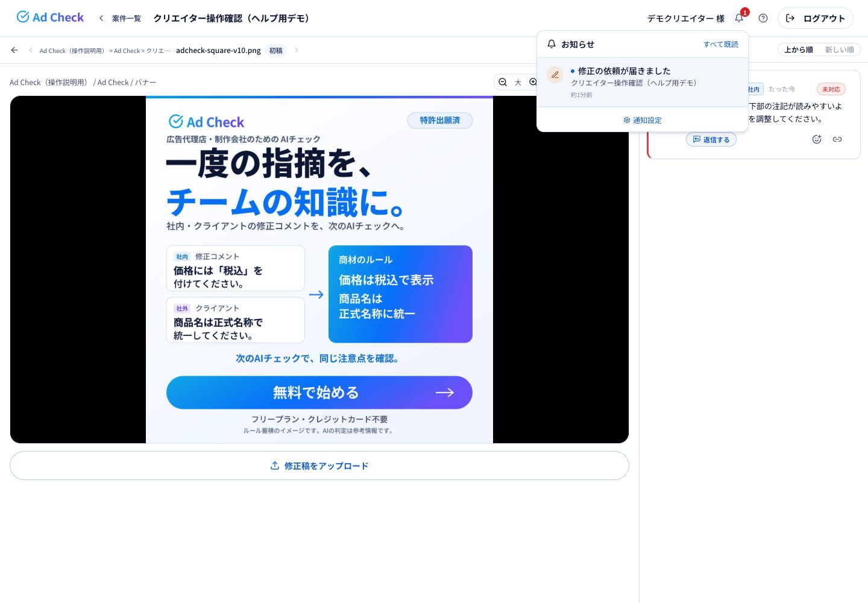This screenshot has width=868, height=603.
Task: Go to next file with right chevron
Action: point(296,50)
